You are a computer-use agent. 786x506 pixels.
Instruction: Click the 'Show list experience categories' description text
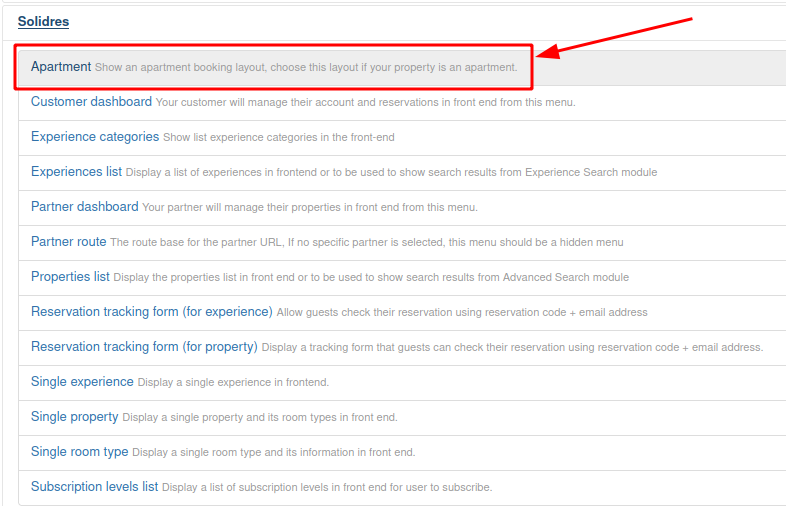coord(285,138)
